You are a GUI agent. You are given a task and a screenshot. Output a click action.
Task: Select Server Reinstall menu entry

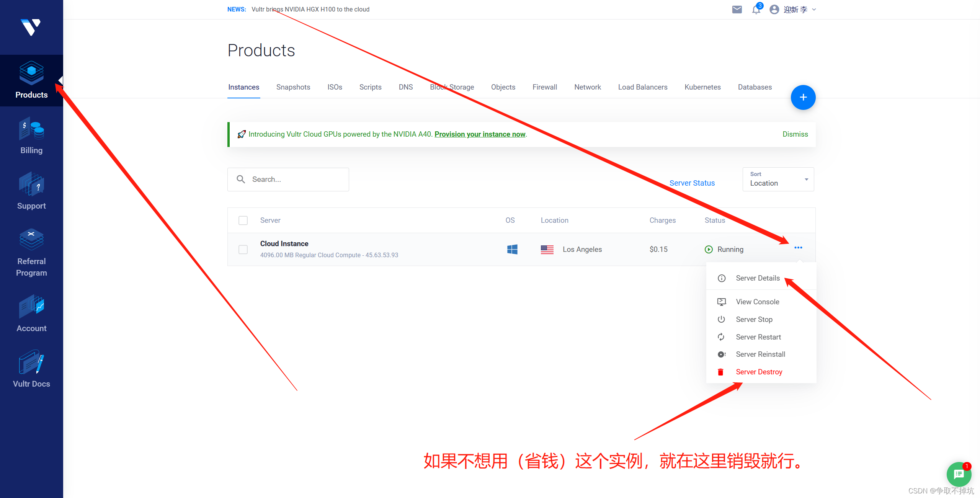[761, 354]
